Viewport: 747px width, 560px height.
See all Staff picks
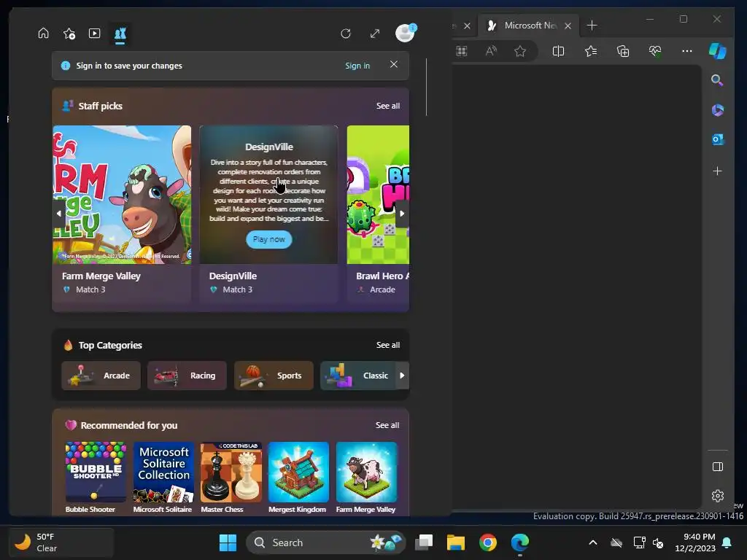(x=388, y=106)
